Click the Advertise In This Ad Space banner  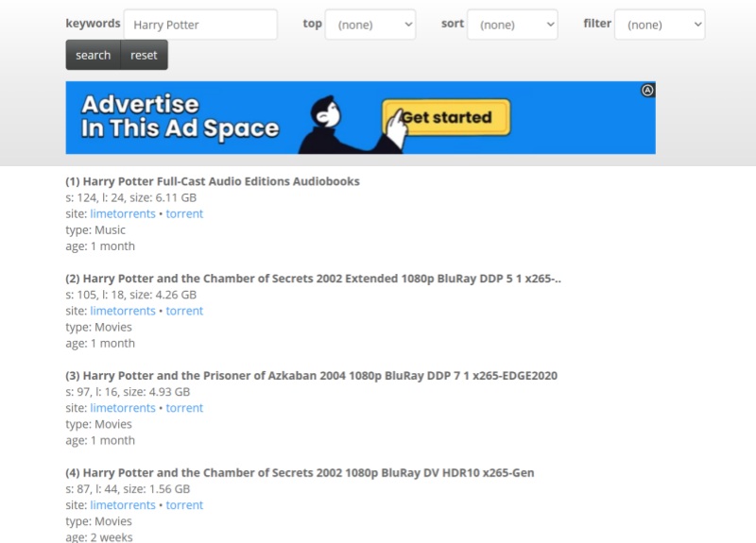click(361, 117)
